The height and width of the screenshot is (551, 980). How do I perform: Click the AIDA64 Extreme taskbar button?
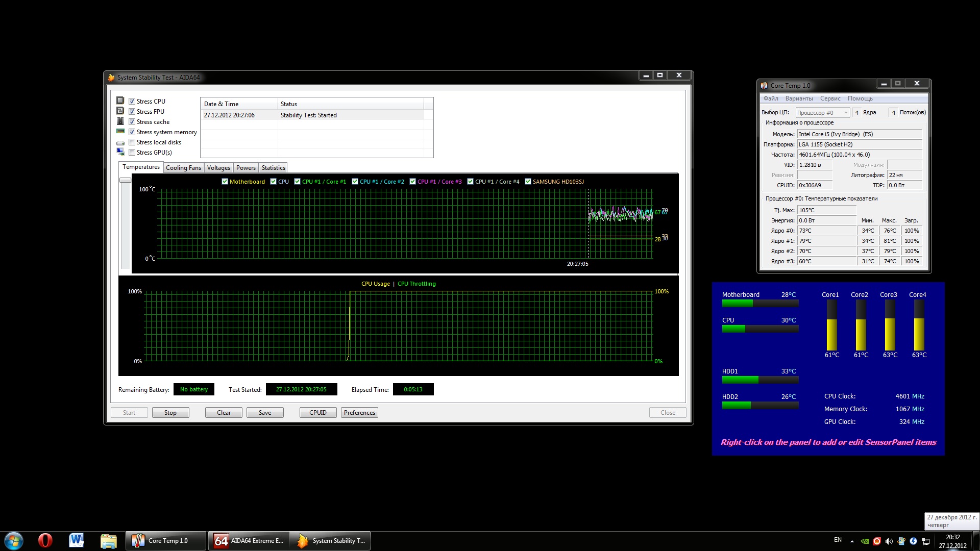tap(249, 541)
